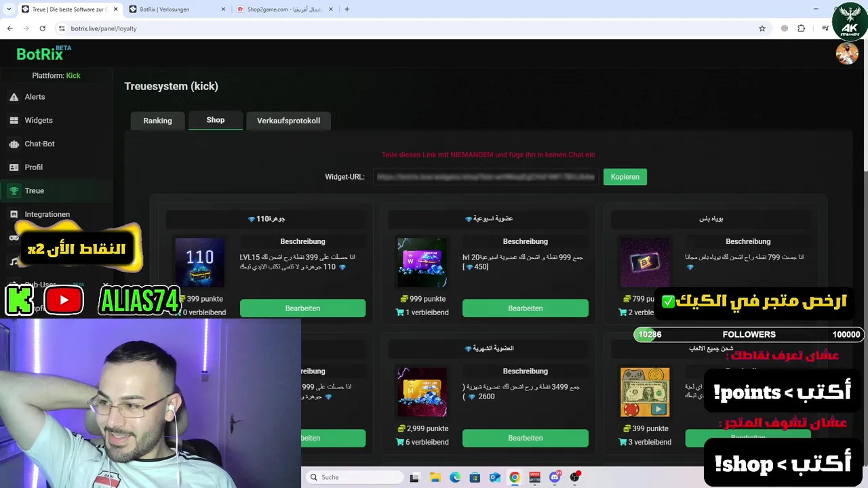This screenshot has width=868, height=488.
Task: Open Chrome media controls icon
Action: pos(825,28)
